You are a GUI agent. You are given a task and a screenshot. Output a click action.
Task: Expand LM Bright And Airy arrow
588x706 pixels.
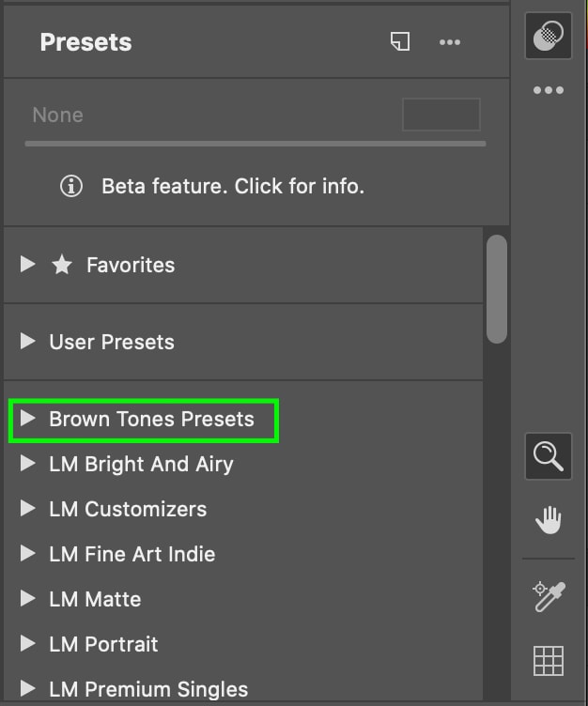pos(28,464)
